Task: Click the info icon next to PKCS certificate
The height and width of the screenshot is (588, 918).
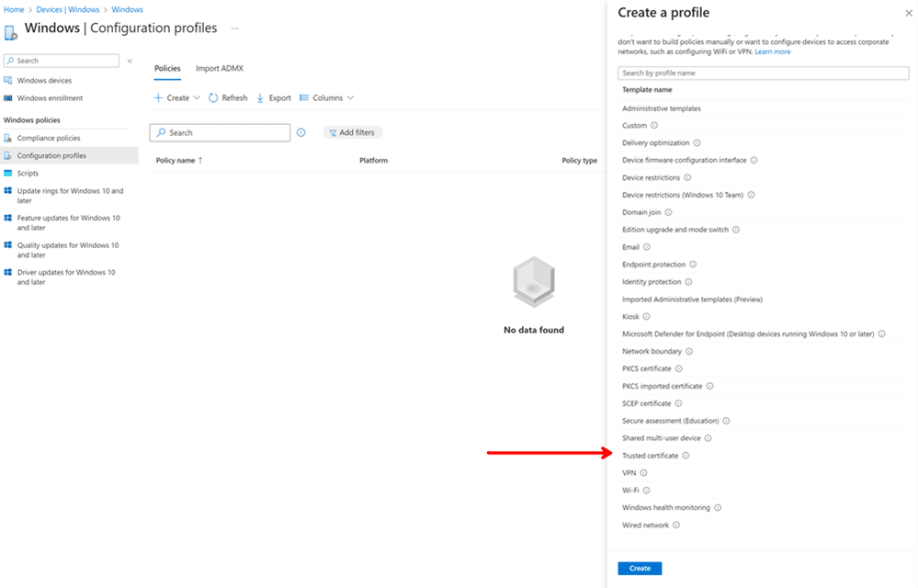Action: tap(679, 368)
